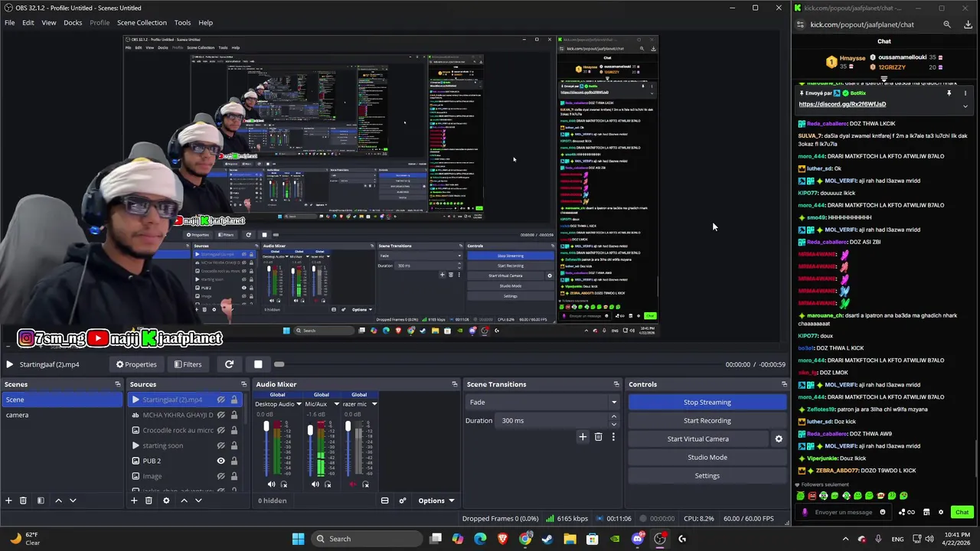Viewport: 980px width, 551px height.
Task: Show StartingJaaf (2).mp4 source visibility
Action: coord(220,399)
